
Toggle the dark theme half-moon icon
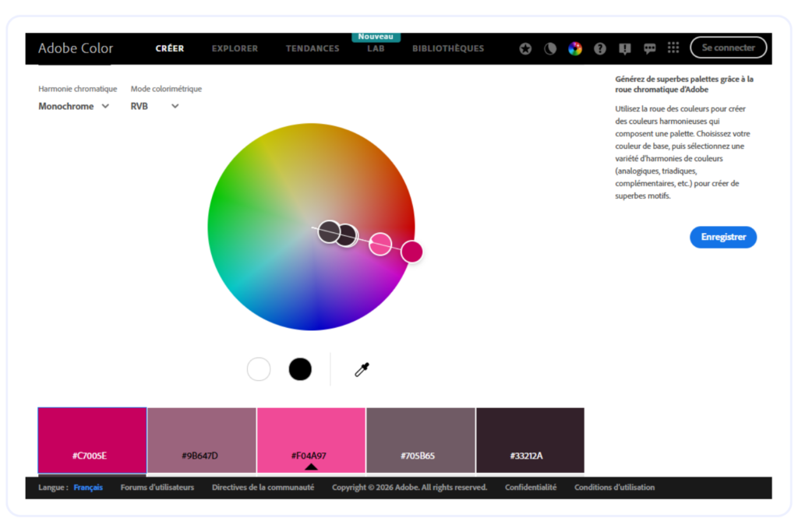pyautogui.click(x=550, y=48)
